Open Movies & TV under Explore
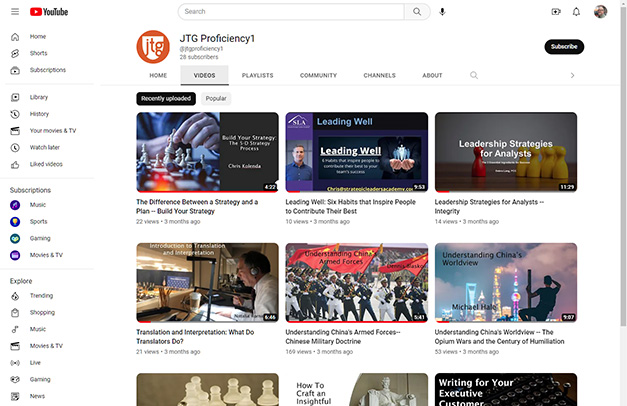627x406 pixels. click(x=48, y=346)
